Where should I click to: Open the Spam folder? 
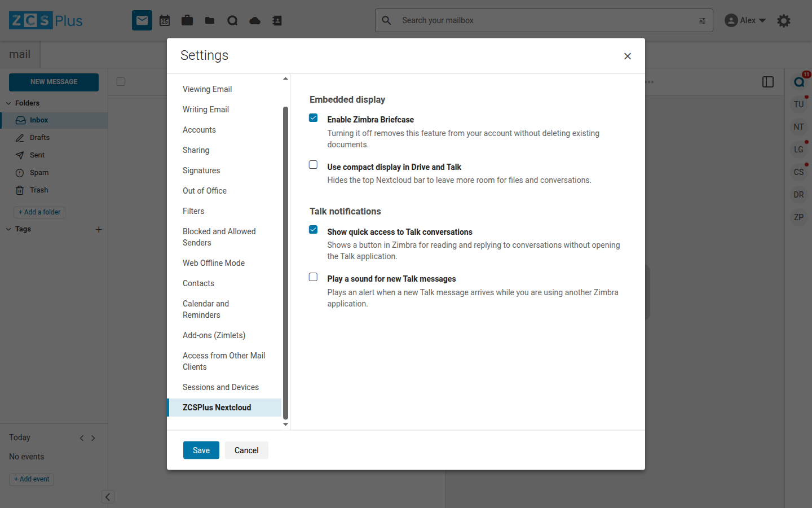pos(54,173)
